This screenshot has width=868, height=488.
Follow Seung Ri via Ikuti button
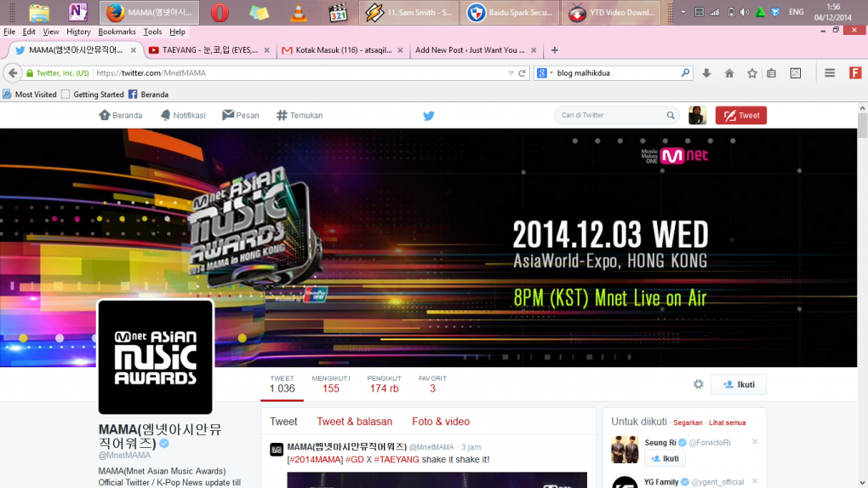(665, 458)
